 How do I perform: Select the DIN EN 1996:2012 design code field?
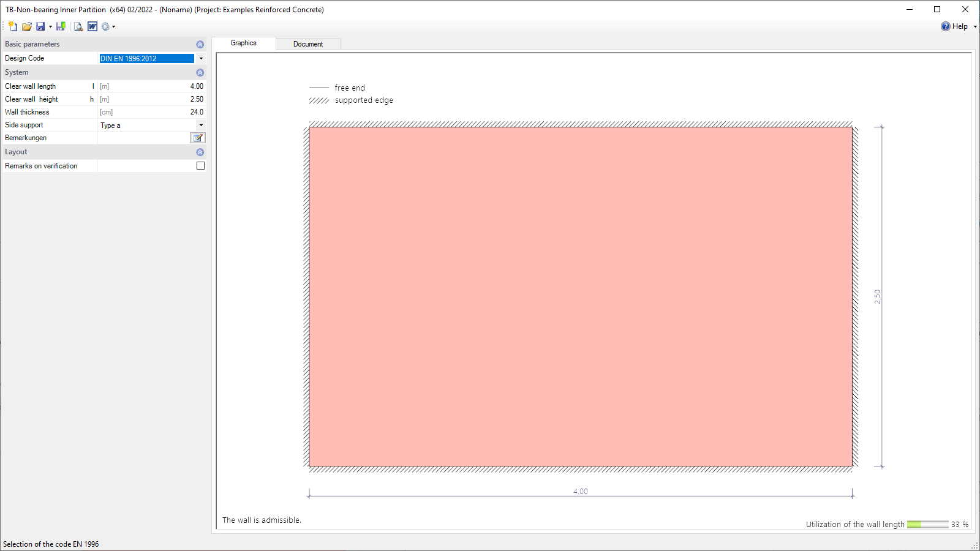(x=147, y=58)
